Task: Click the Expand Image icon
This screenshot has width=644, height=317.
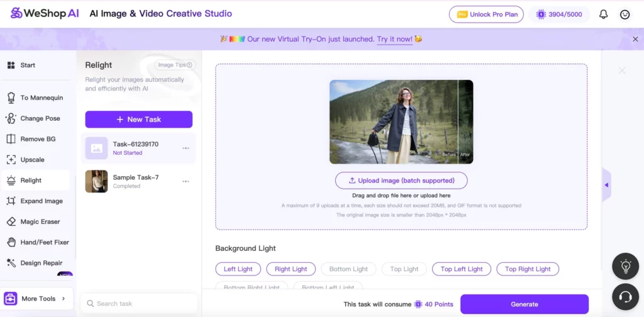Action: click(11, 201)
